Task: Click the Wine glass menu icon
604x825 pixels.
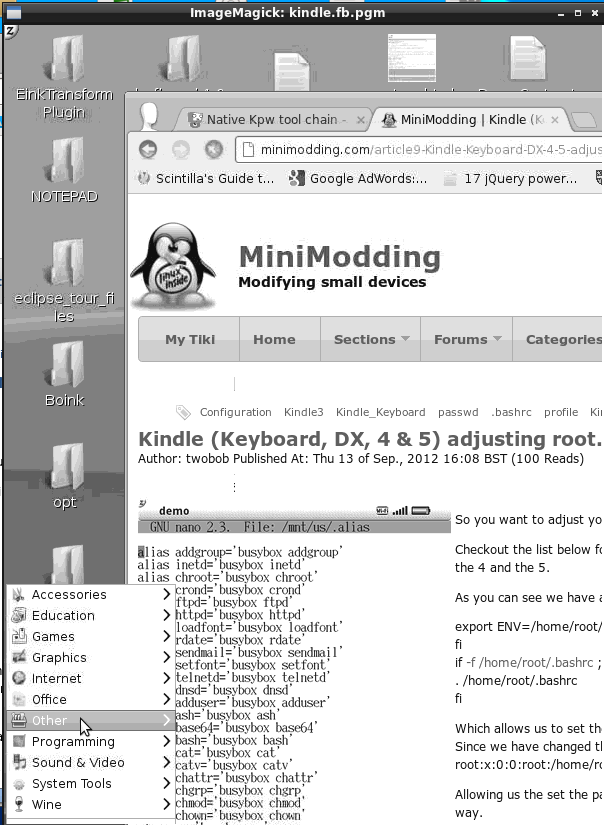Action: pyautogui.click(x=19, y=804)
